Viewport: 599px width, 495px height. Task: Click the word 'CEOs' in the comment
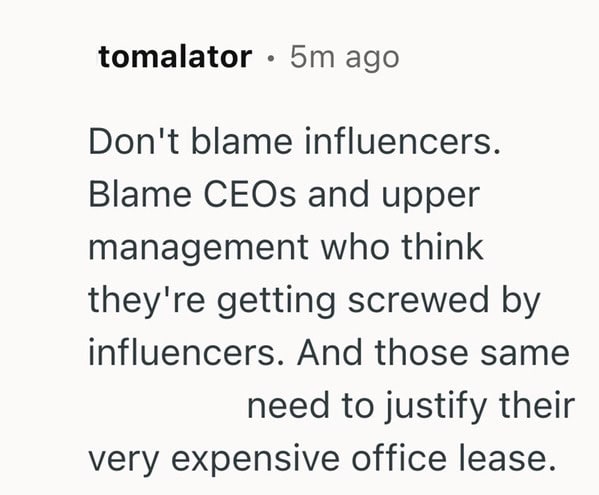pos(249,194)
